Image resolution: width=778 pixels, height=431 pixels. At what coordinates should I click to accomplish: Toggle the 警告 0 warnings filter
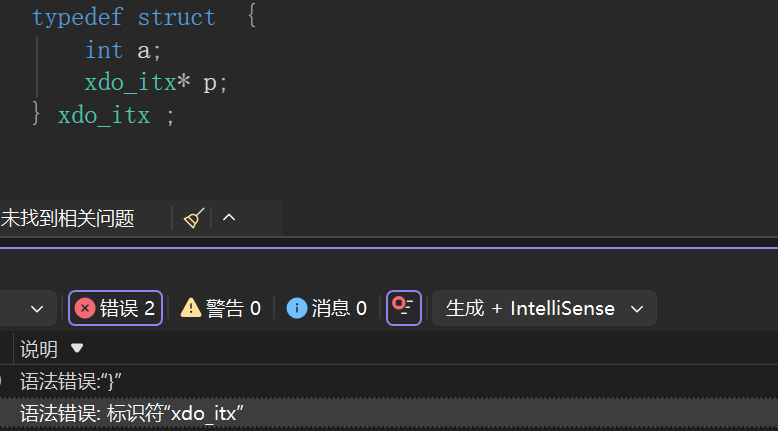tap(221, 308)
